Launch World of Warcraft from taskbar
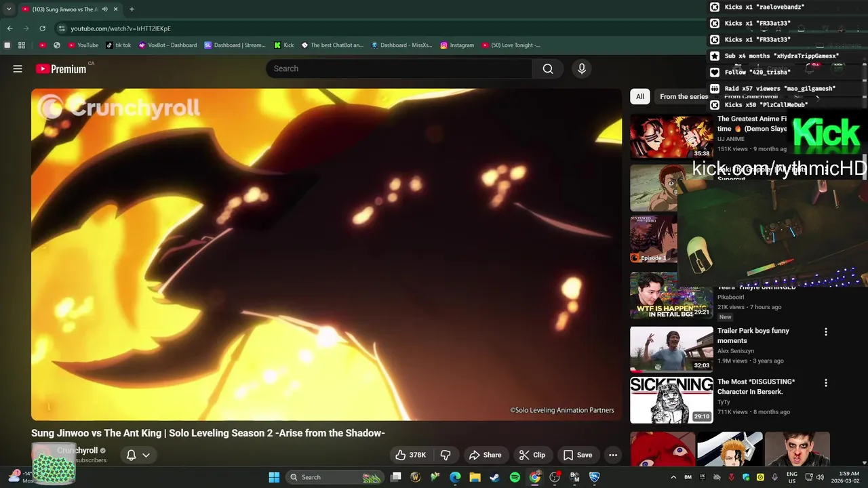Viewport: 868px width, 488px height. click(x=416, y=477)
